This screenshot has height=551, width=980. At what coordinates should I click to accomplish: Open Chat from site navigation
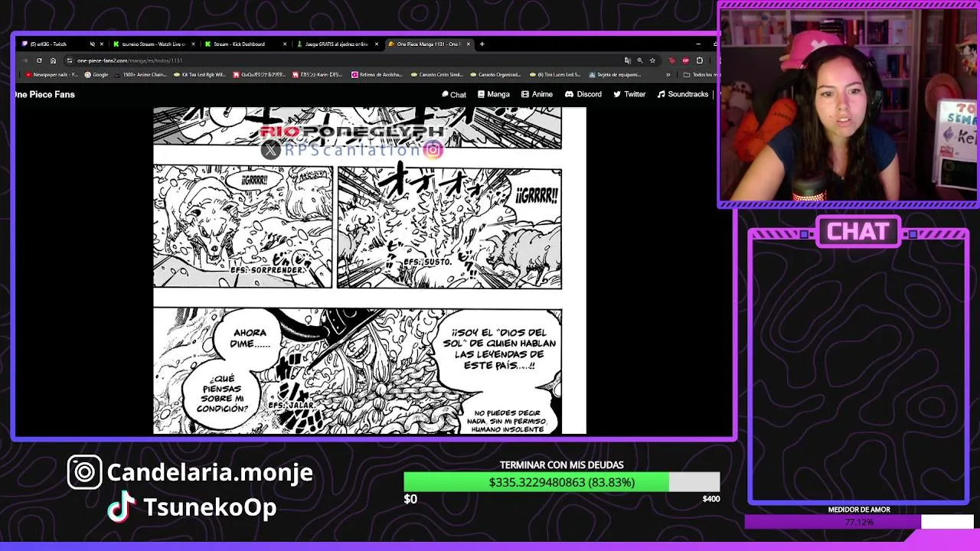[x=454, y=94]
